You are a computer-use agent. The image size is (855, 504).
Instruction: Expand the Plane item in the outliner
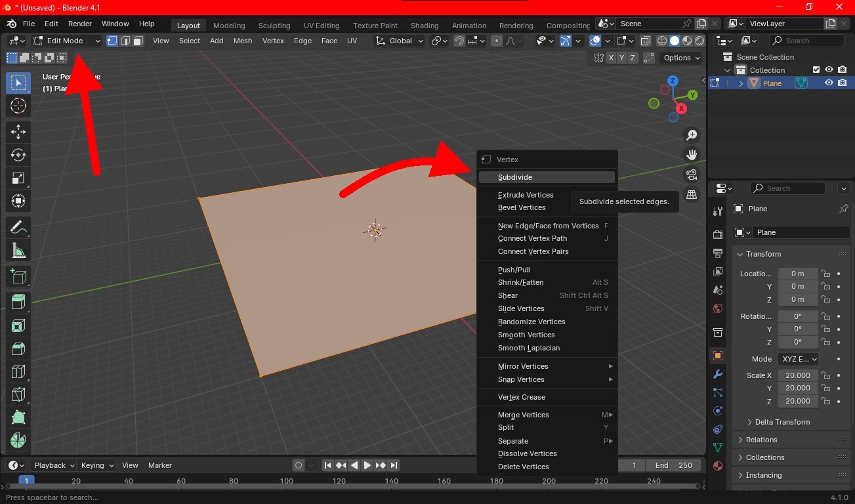click(741, 83)
